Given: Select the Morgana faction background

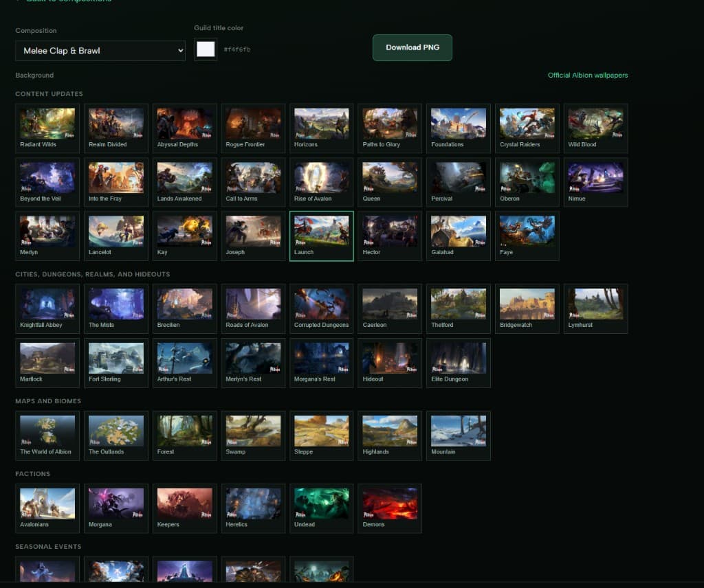Looking at the screenshot, I should [115, 508].
